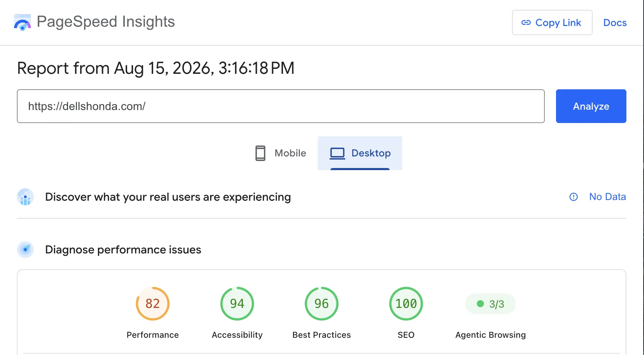The height and width of the screenshot is (355, 644).
Task: Click the Best Practices label
Action: point(322,335)
